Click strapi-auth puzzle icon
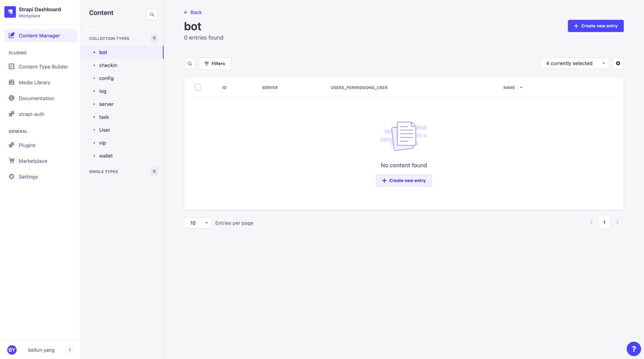 pos(12,114)
